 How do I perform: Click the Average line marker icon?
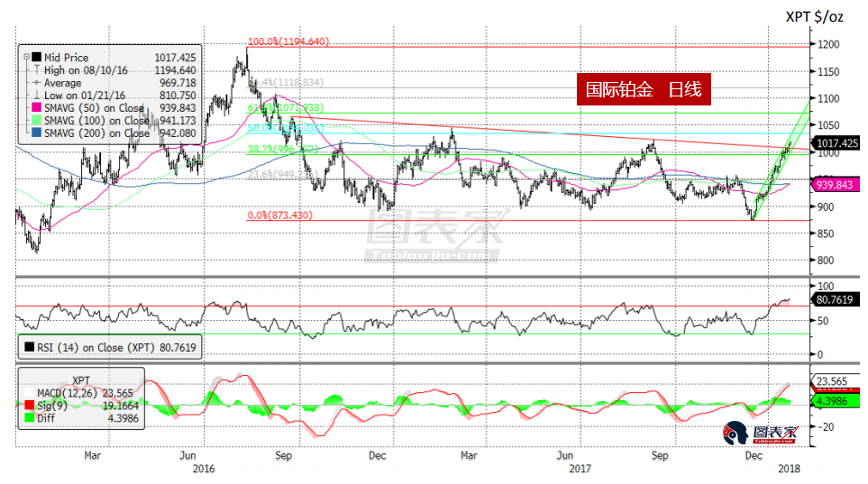(x=36, y=83)
